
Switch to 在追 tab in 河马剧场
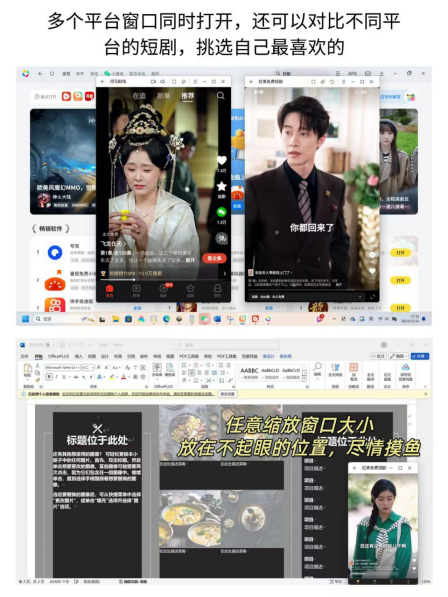point(139,96)
